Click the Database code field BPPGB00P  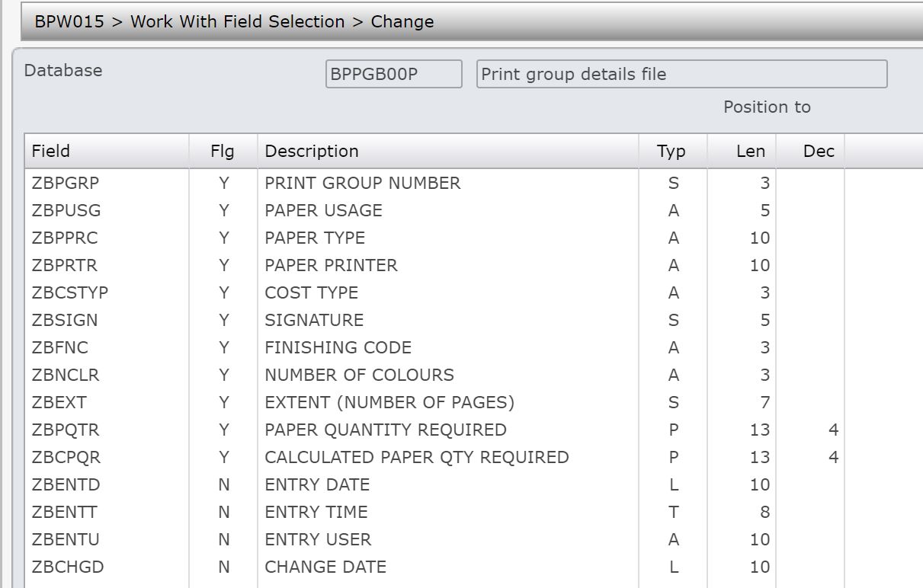(x=393, y=75)
